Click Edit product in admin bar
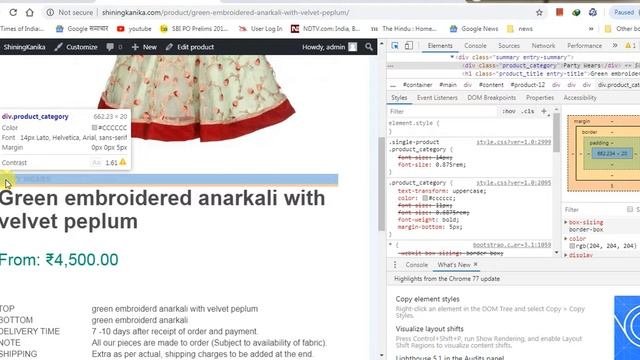640x360 pixels. [190, 47]
